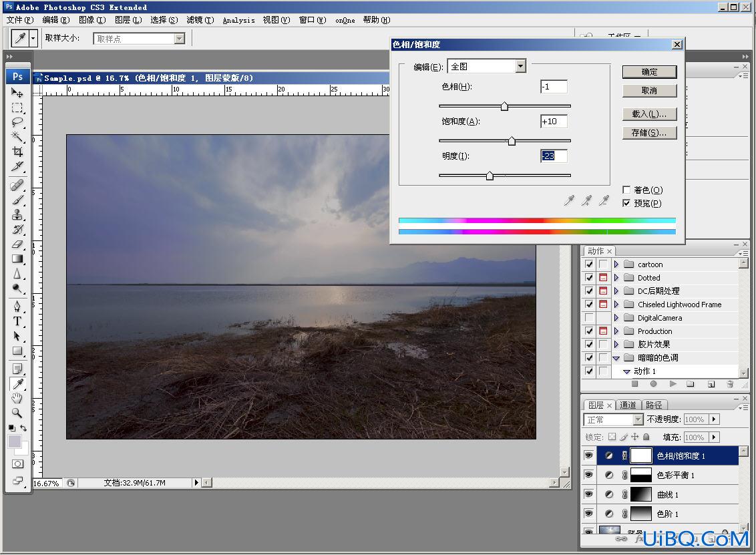Select the Dodge tool
Screen dimensions: 756x555
(17, 289)
